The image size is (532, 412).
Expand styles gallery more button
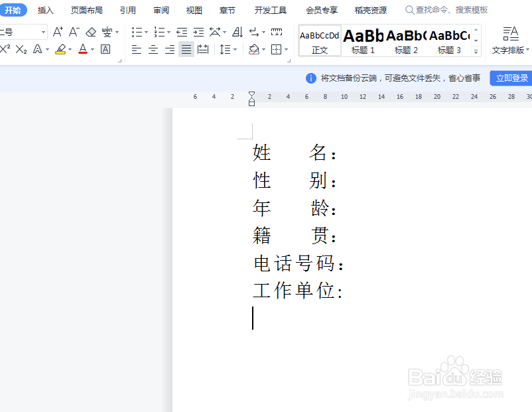point(476,52)
